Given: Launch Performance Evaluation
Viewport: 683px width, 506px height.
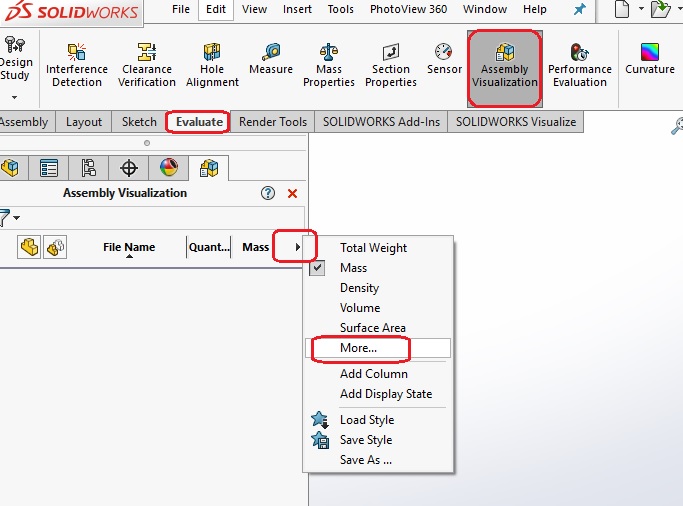Looking at the screenshot, I should point(579,64).
